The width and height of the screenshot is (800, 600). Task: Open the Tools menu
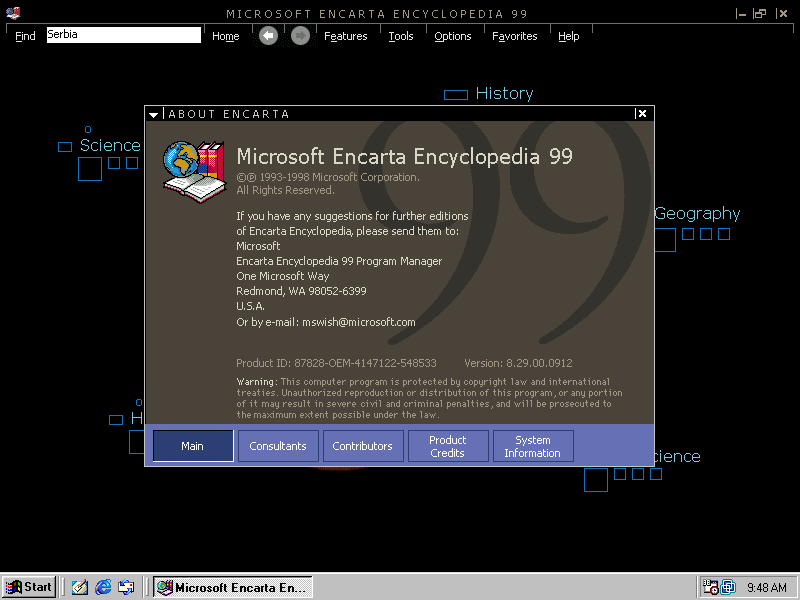click(x=401, y=36)
